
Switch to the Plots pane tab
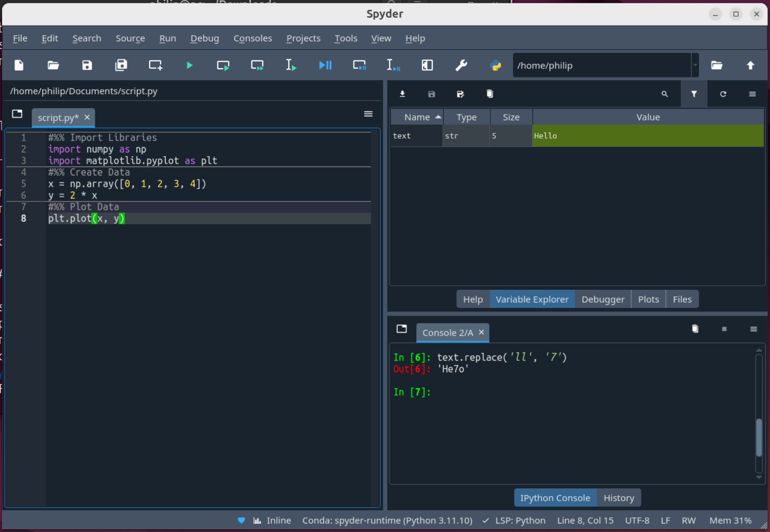click(x=648, y=299)
